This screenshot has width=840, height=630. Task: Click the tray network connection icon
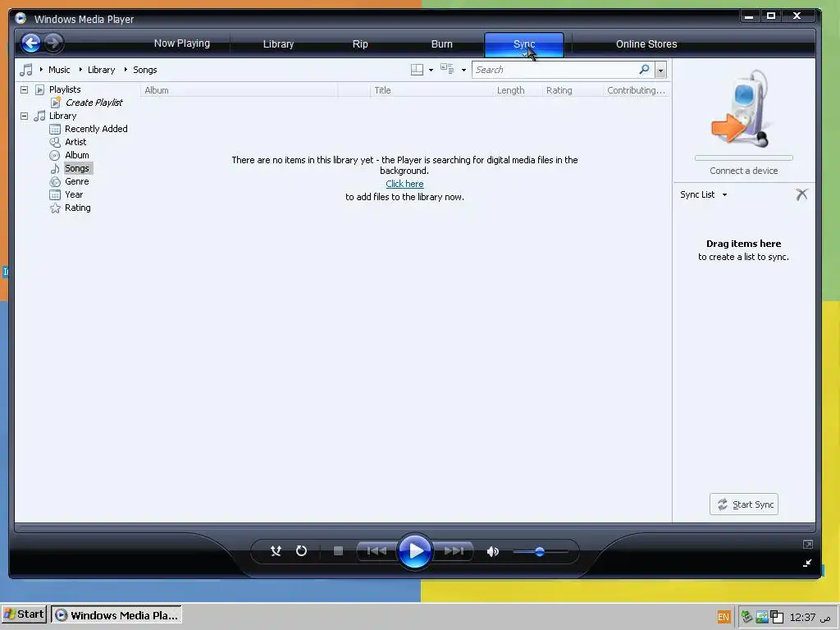click(x=762, y=617)
